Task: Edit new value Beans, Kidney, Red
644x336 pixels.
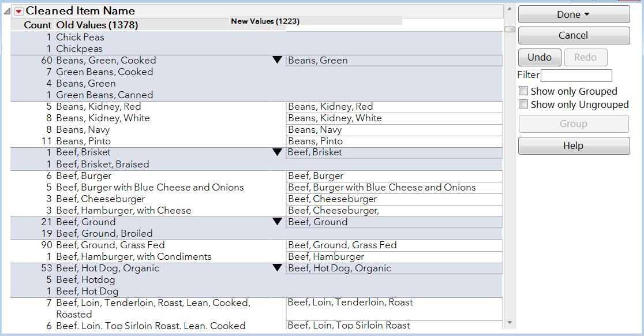Action: pyautogui.click(x=394, y=107)
